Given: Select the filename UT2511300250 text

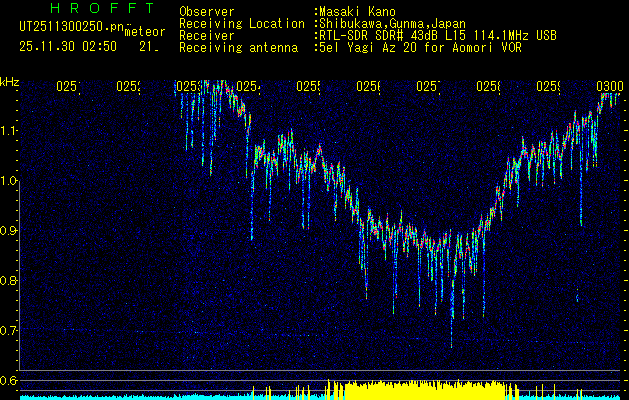Looking at the screenshot, I should [72, 27].
